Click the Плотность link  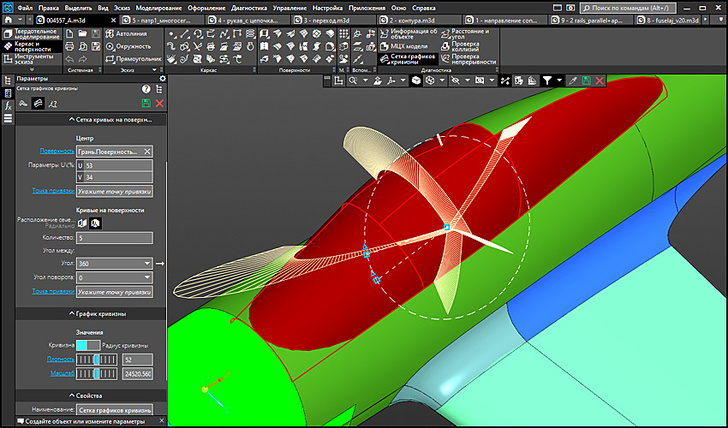[x=60, y=359]
